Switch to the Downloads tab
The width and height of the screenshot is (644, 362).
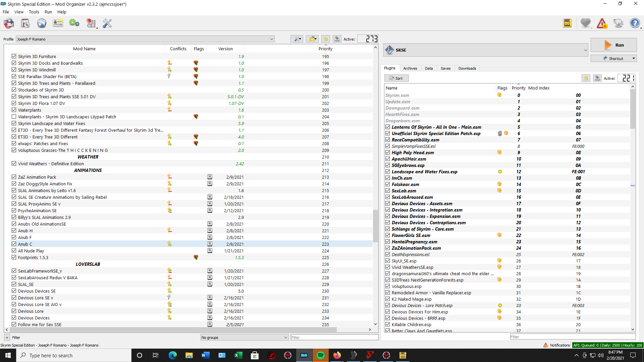467,68
